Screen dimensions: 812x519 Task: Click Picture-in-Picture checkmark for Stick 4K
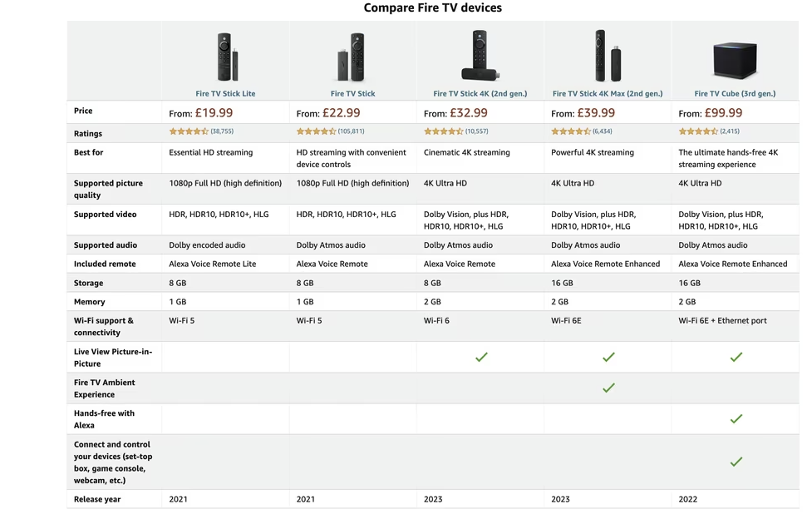481,357
